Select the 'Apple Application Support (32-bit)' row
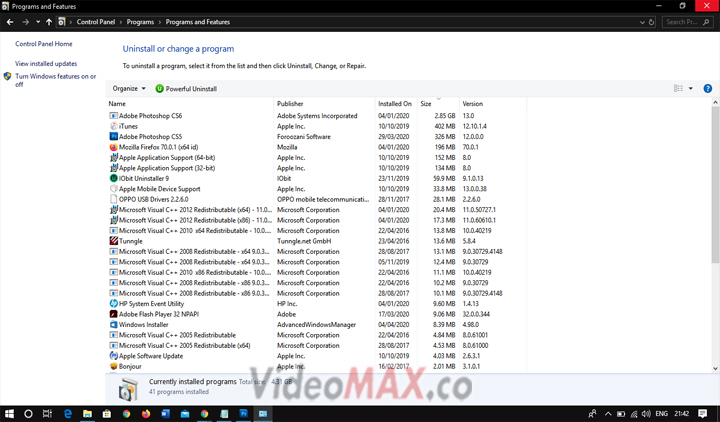This screenshot has width=720, height=422. (x=317, y=168)
